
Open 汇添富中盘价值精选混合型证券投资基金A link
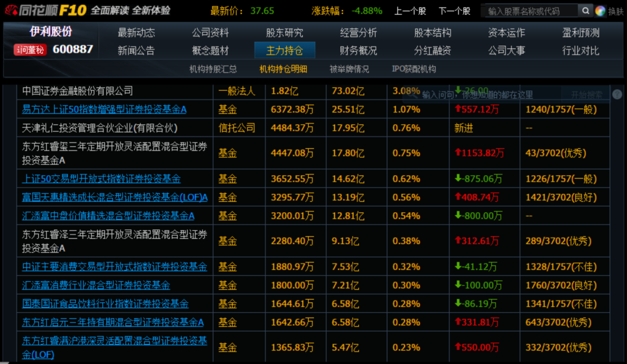pyautogui.click(x=108, y=216)
